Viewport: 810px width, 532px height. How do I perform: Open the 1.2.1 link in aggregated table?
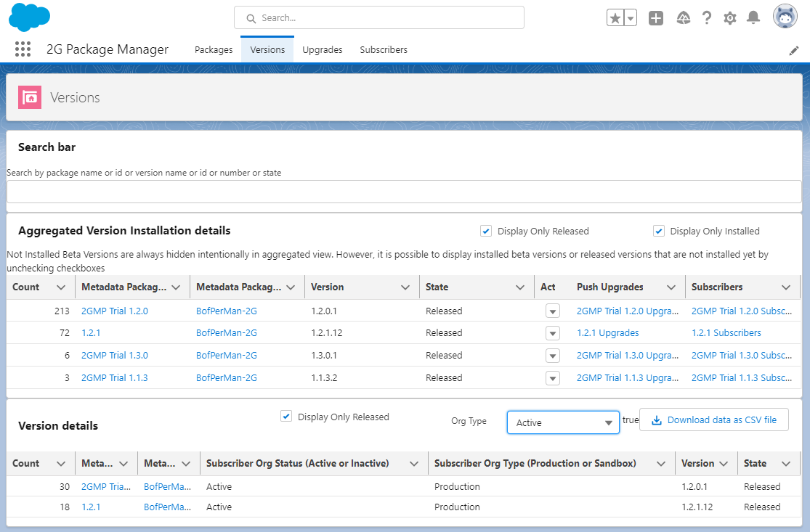91,333
